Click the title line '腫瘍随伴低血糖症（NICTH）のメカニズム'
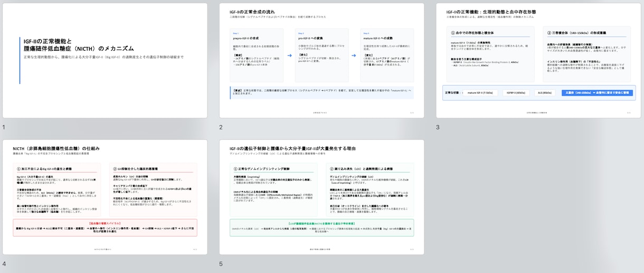This screenshot has height=273, width=644. [79, 49]
